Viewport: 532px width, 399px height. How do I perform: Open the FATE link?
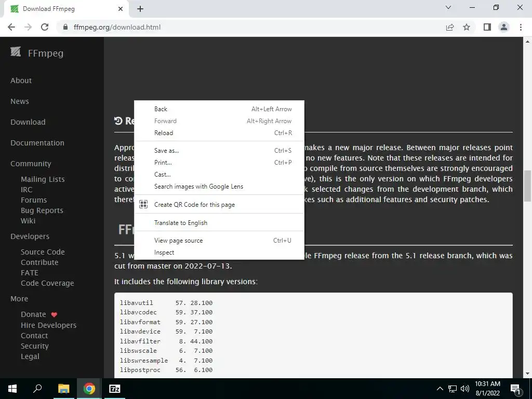(x=30, y=273)
